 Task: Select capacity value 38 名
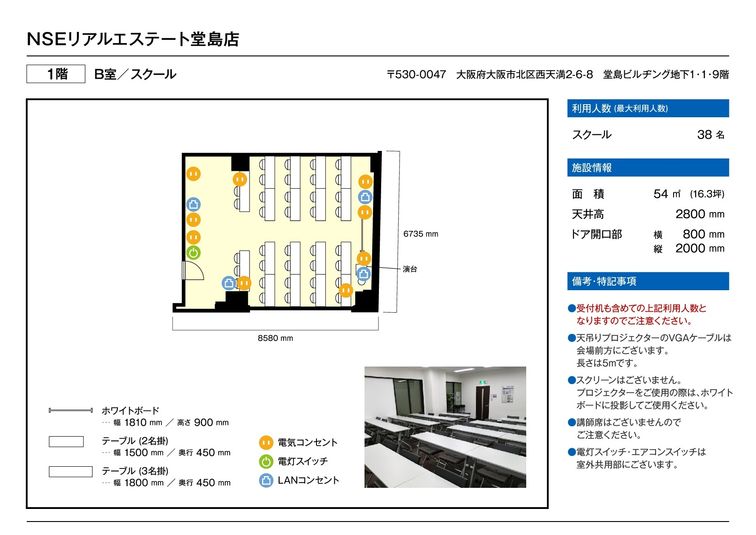pyautogui.click(x=711, y=134)
